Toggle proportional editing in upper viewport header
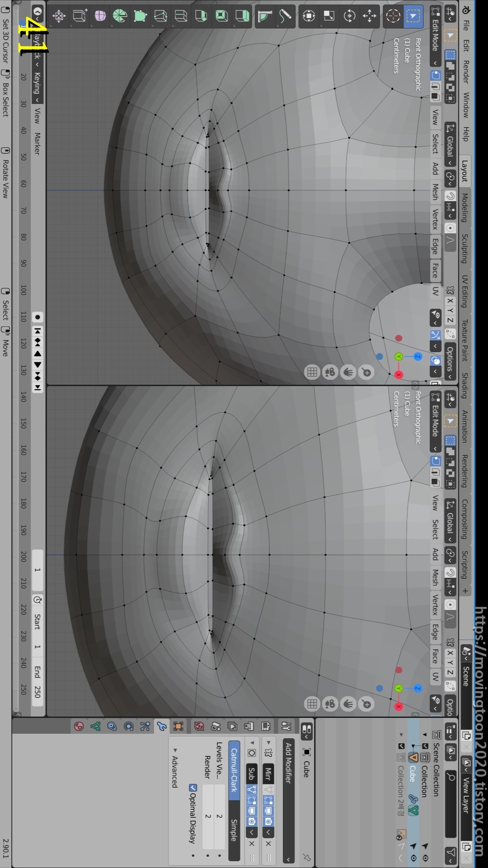488x868 pixels. point(450,228)
